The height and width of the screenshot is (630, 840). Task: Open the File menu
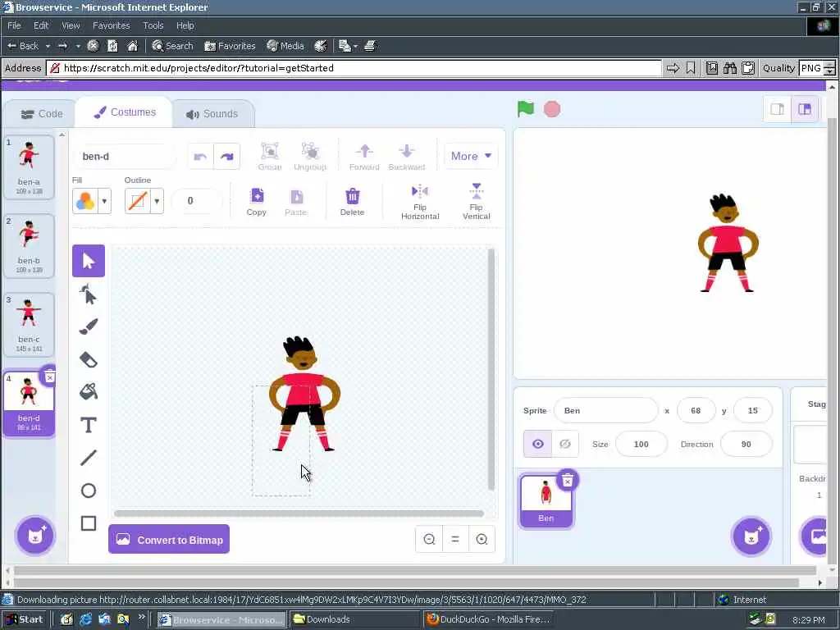pos(14,25)
